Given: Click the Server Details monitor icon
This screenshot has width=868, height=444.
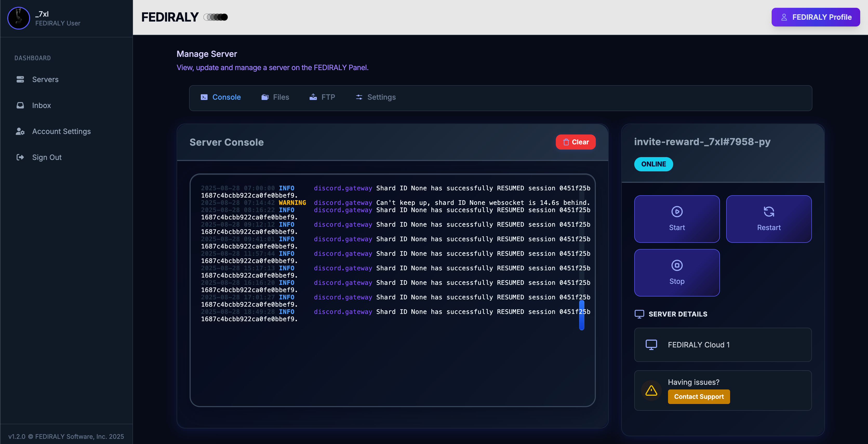Looking at the screenshot, I should (x=639, y=314).
